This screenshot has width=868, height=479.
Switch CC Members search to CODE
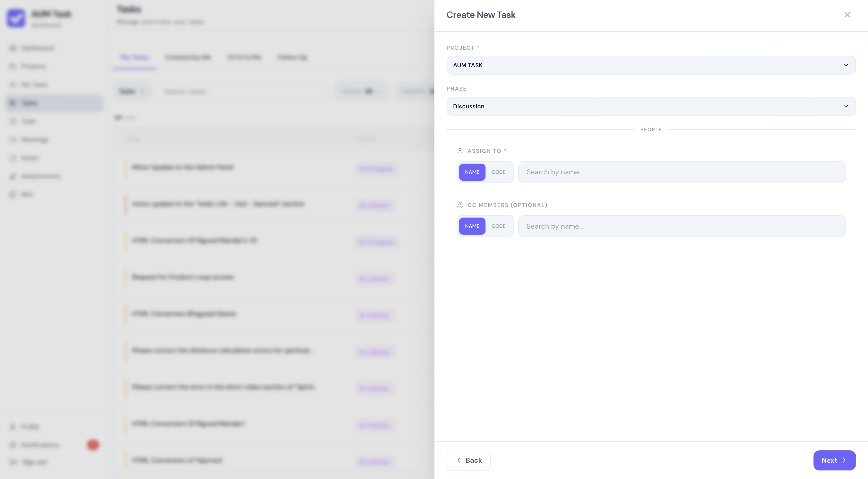(498, 226)
